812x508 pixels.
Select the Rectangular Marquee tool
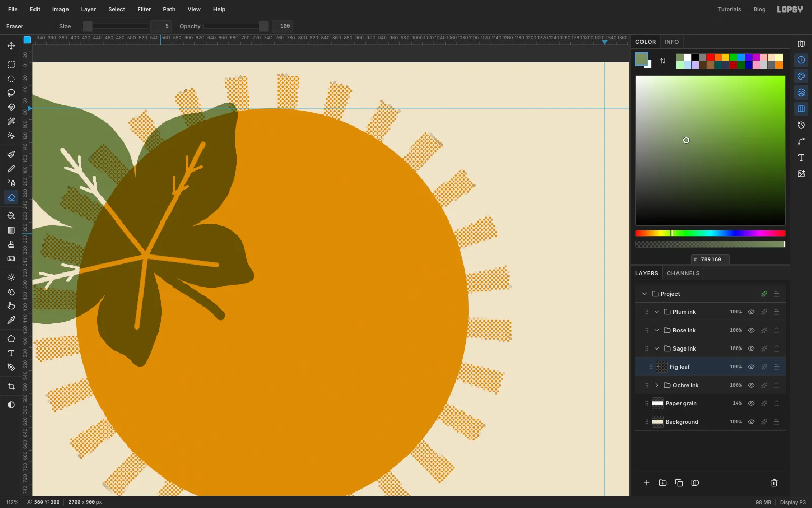[x=11, y=65]
